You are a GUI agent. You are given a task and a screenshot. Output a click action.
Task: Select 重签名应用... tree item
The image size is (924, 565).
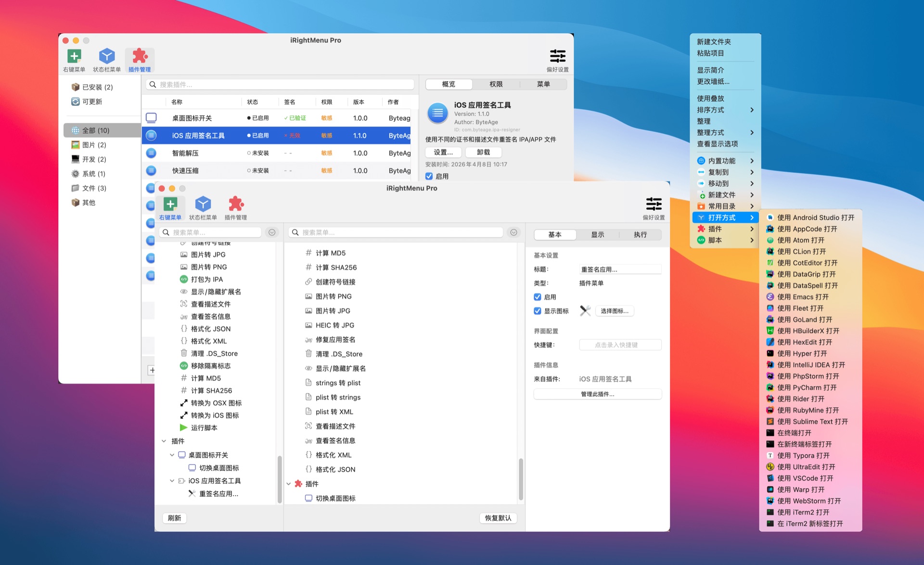[x=213, y=494]
